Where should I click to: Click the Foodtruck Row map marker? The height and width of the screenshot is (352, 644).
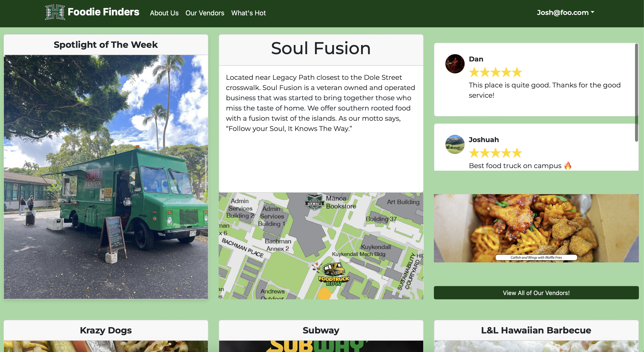(x=333, y=274)
